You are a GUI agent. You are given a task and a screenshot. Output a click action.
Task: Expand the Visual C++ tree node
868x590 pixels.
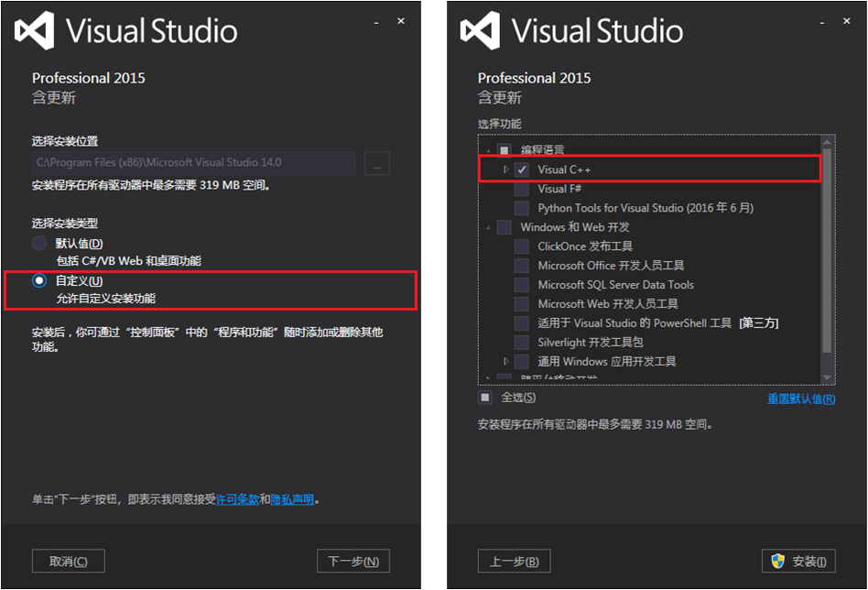click(505, 169)
